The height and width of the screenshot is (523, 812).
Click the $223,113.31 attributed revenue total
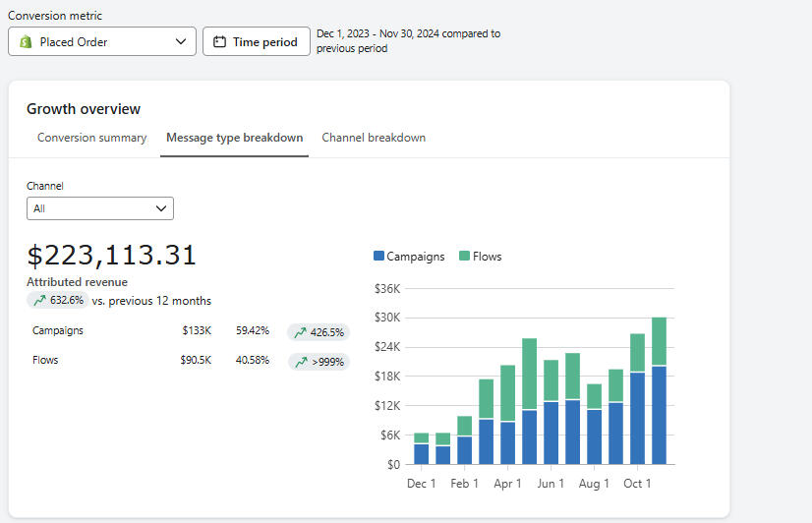(111, 256)
